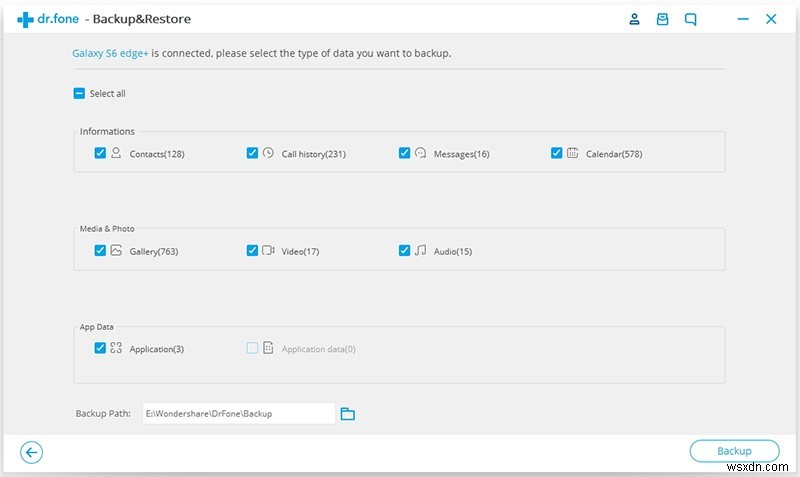The image size is (800, 477).
Task: Uncheck the Calendar(578) checkbox
Action: tap(556, 153)
